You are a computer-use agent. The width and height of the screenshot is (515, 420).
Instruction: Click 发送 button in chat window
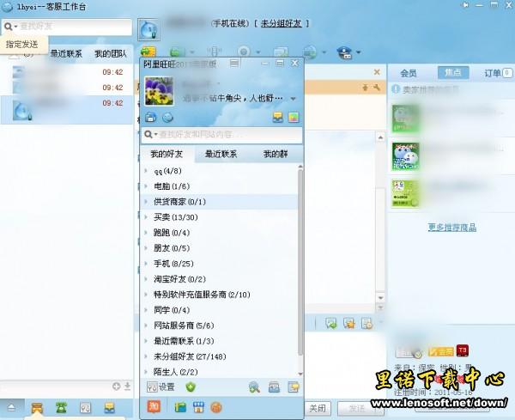357,409
